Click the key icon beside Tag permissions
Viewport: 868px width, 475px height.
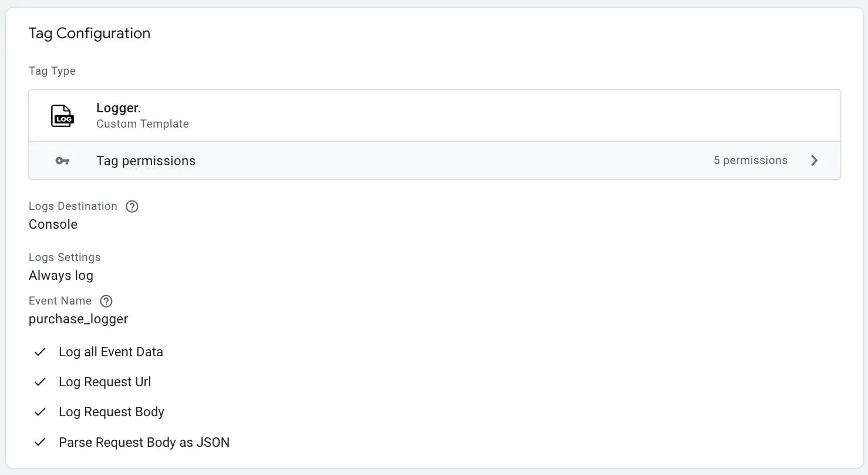62,160
